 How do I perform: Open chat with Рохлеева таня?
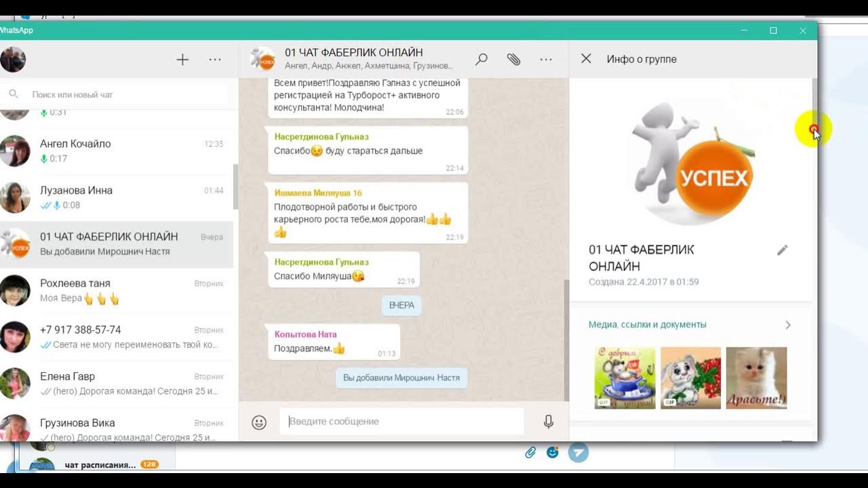[117, 291]
